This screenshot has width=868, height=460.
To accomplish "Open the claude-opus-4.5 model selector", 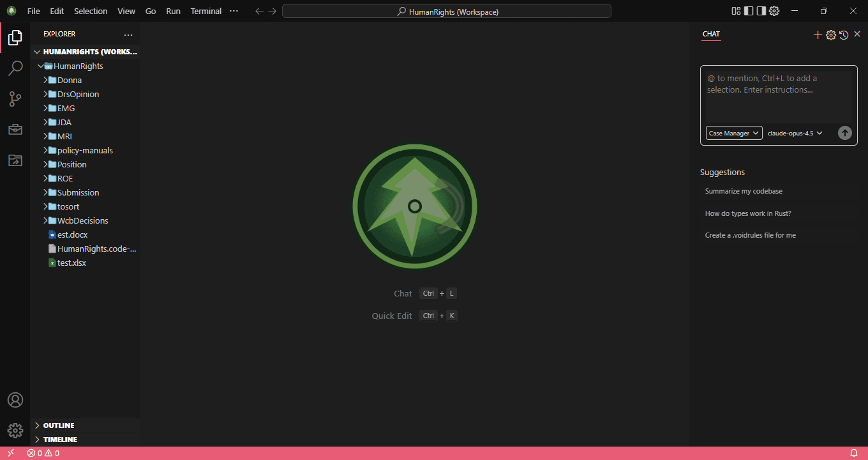I will [x=793, y=133].
